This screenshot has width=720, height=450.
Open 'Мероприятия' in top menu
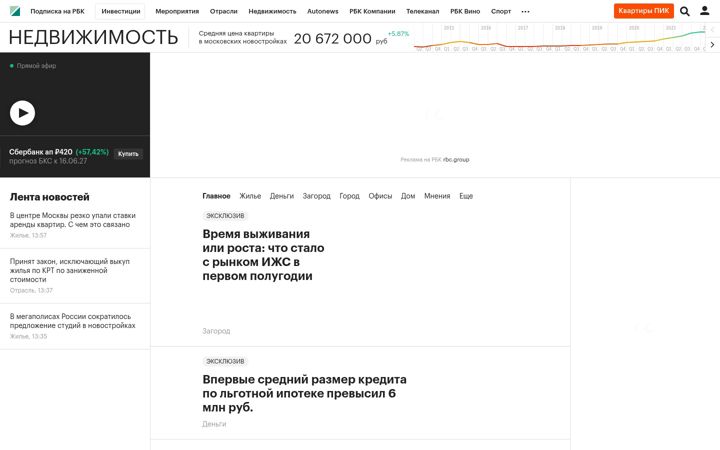click(177, 11)
